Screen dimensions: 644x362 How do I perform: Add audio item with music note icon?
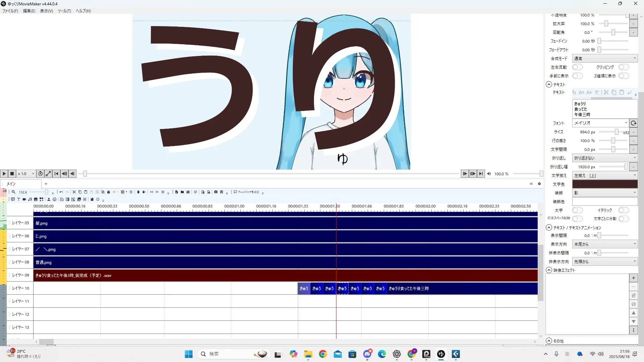[30, 199]
